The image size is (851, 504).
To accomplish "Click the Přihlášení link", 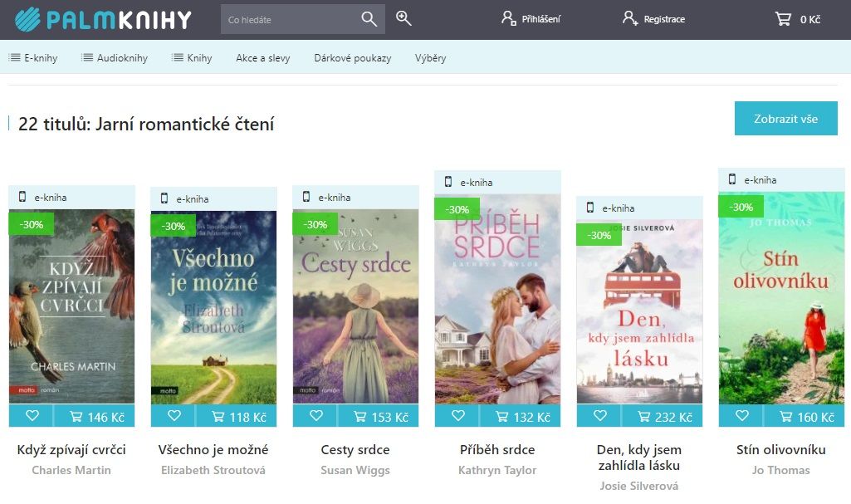I will tap(541, 19).
